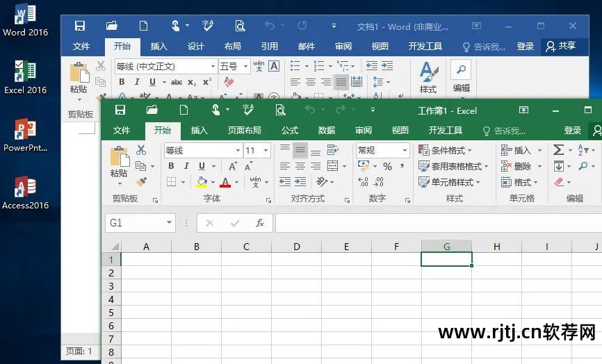Apply the yellow fill color swatch in Excel

[x=202, y=182]
